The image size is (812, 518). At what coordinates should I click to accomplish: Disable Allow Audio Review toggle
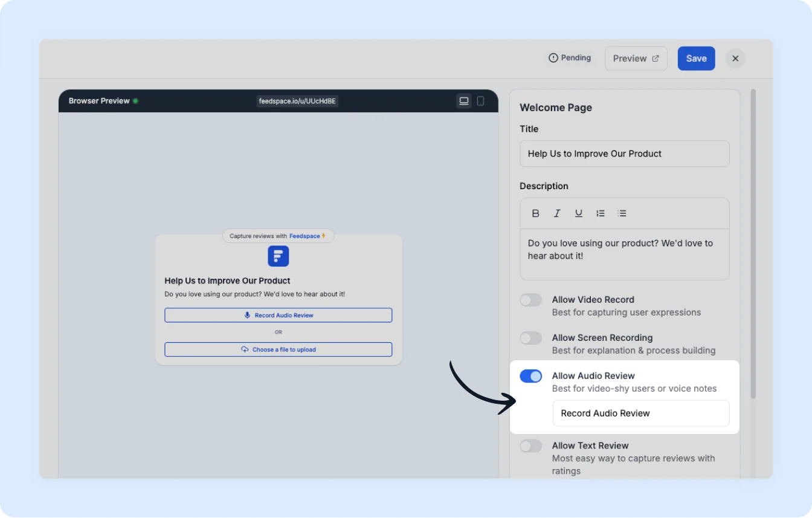click(x=531, y=377)
